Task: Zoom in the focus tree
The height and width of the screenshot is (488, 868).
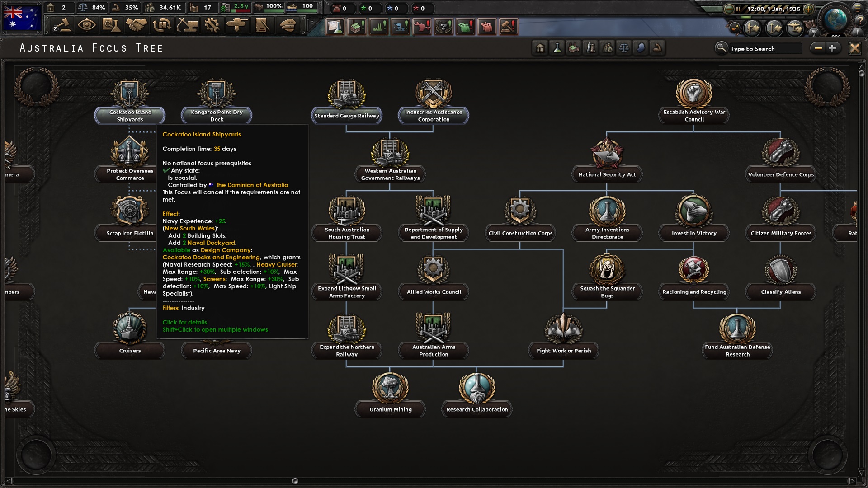Action: click(832, 48)
